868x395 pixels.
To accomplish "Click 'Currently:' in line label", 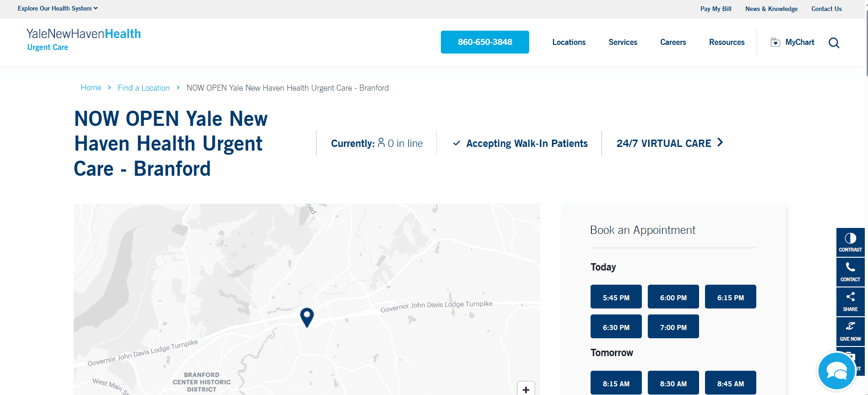I will pyautogui.click(x=353, y=143).
